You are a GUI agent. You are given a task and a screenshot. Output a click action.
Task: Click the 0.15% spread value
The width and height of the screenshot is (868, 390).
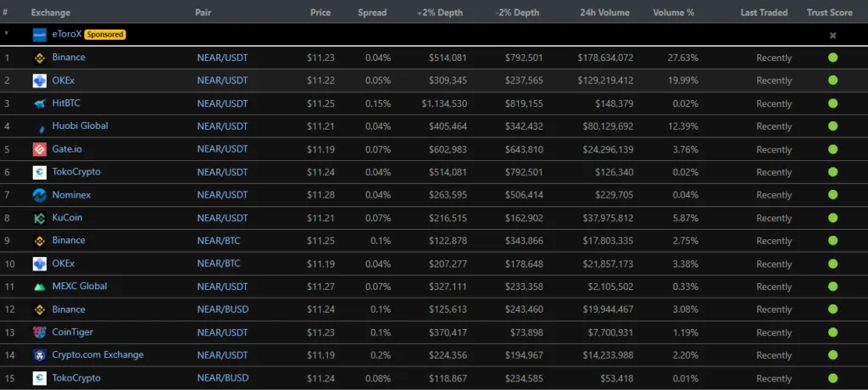[378, 103]
